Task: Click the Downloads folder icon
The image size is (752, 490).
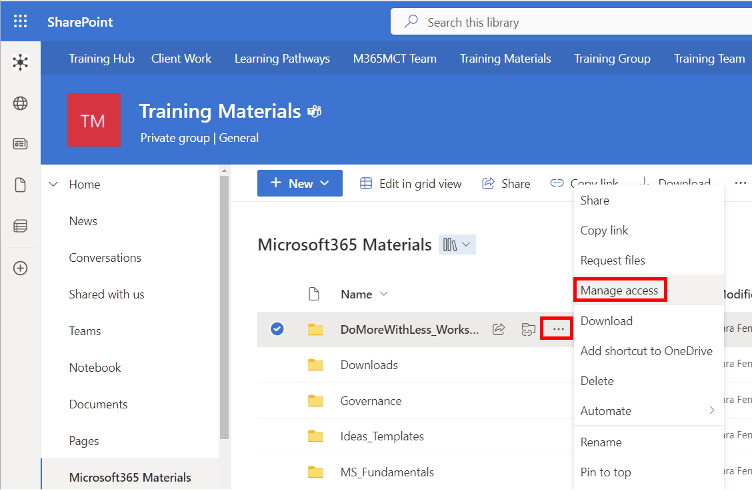Action: point(316,365)
